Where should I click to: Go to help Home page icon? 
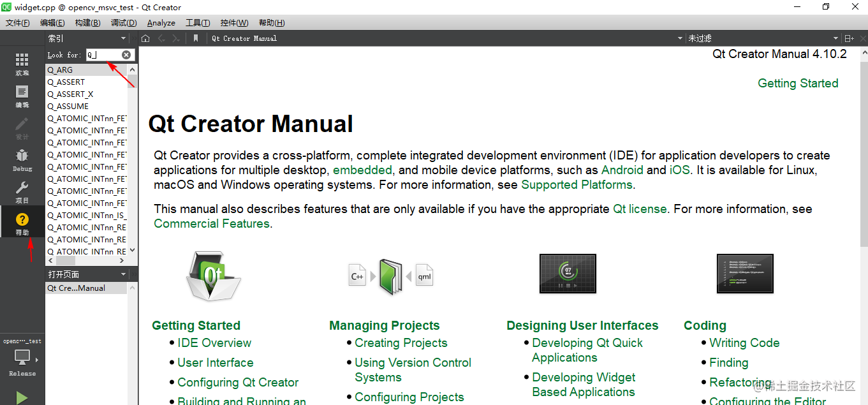(145, 38)
